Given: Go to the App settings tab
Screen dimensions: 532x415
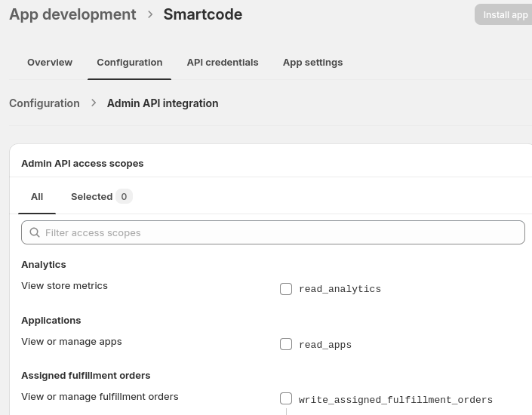Looking at the screenshot, I should (x=312, y=63).
